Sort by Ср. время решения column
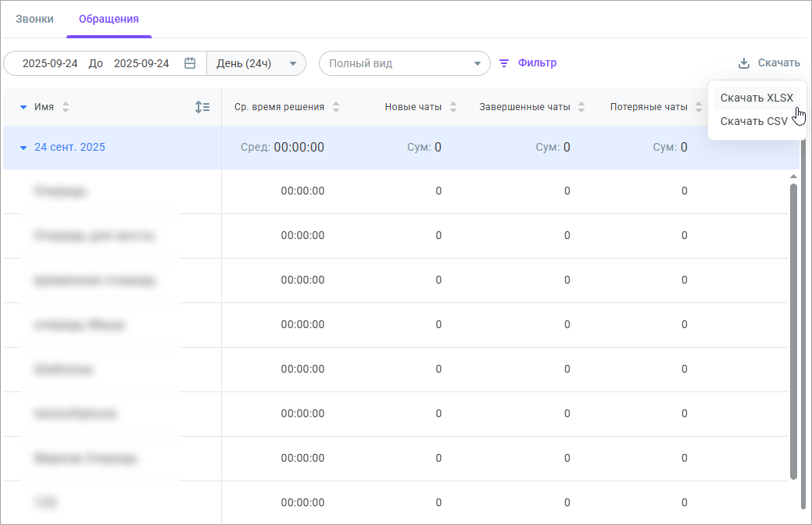The image size is (812, 525). coord(336,107)
